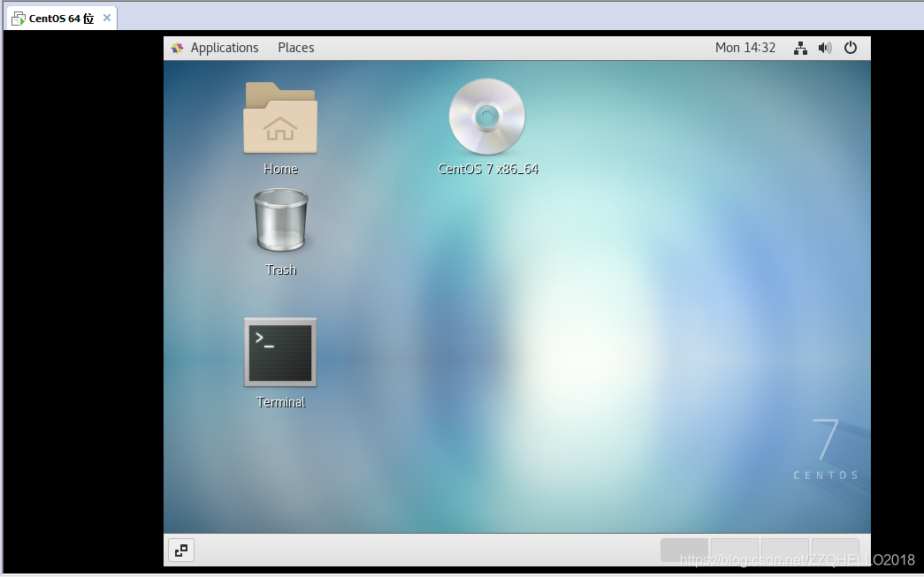Viewport: 924px width, 577px height.
Task: Select the CentOS 64 位 VM tab
Action: point(61,19)
